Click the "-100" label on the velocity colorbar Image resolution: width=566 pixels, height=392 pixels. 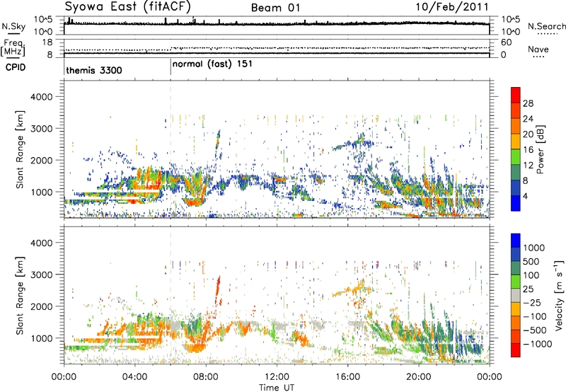pyautogui.click(x=535, y=316)
